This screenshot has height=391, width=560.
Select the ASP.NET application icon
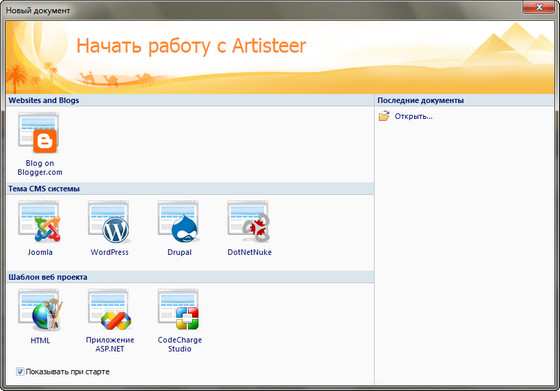tap(109, 309)
